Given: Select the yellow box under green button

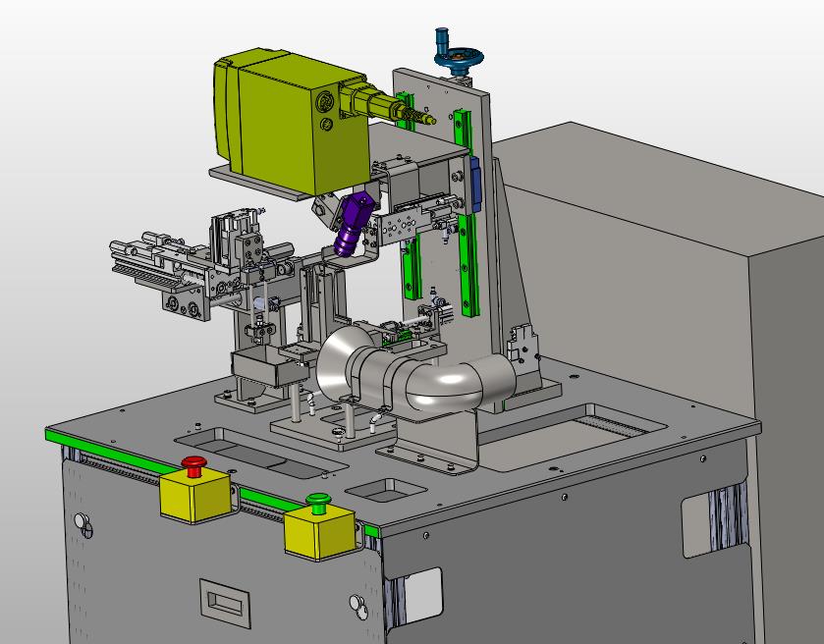Looking at the screenshot, I should point(320,533).
